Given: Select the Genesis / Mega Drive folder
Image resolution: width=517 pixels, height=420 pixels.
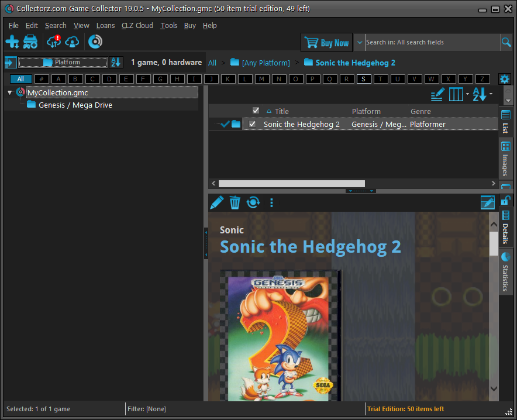Looking at the screenshot, I should point(75,105).
